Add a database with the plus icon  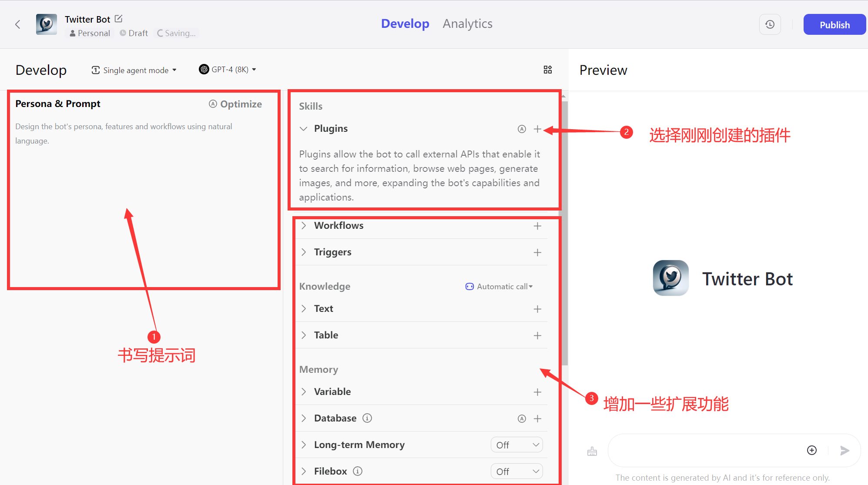(537, 418)
